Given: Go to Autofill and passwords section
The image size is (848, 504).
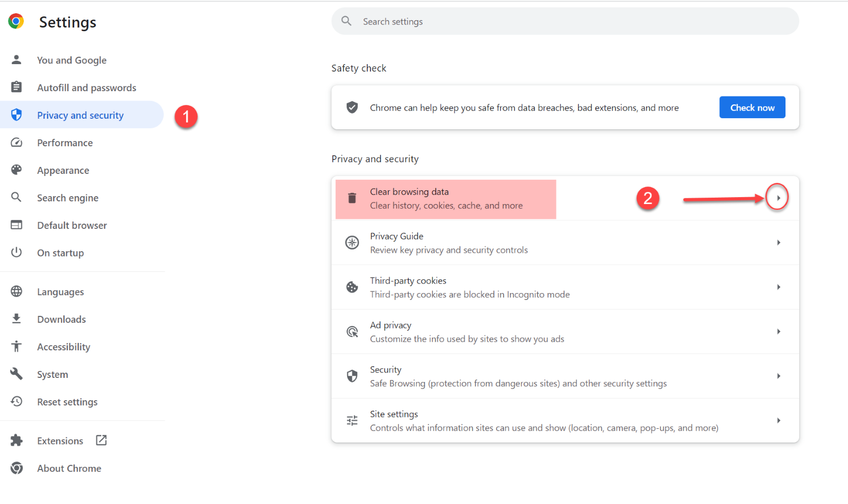Looking at the screenshot, I should coord(86,87).
